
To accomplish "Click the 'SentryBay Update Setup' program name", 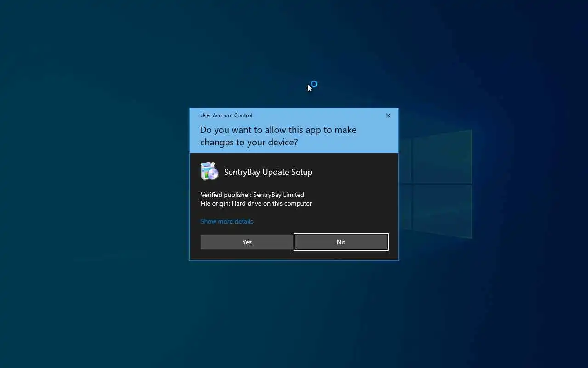I will (268, 172).
